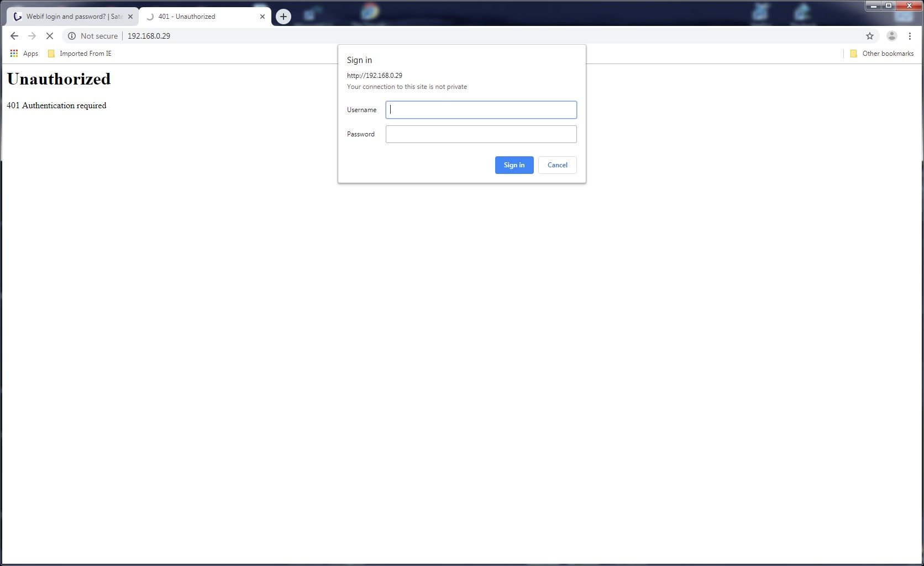Open a new tab
This screenshot has width=924, height=566.
(x=283, y=17)
